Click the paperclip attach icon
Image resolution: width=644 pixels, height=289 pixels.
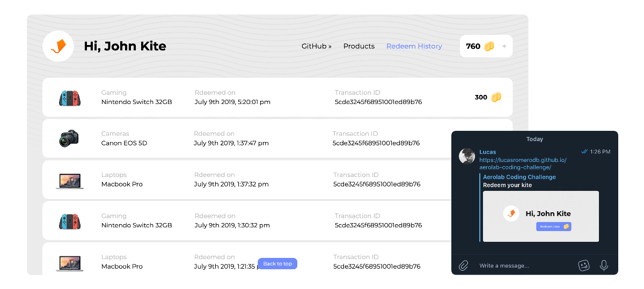pyautogui.click(x=464, y=265)
